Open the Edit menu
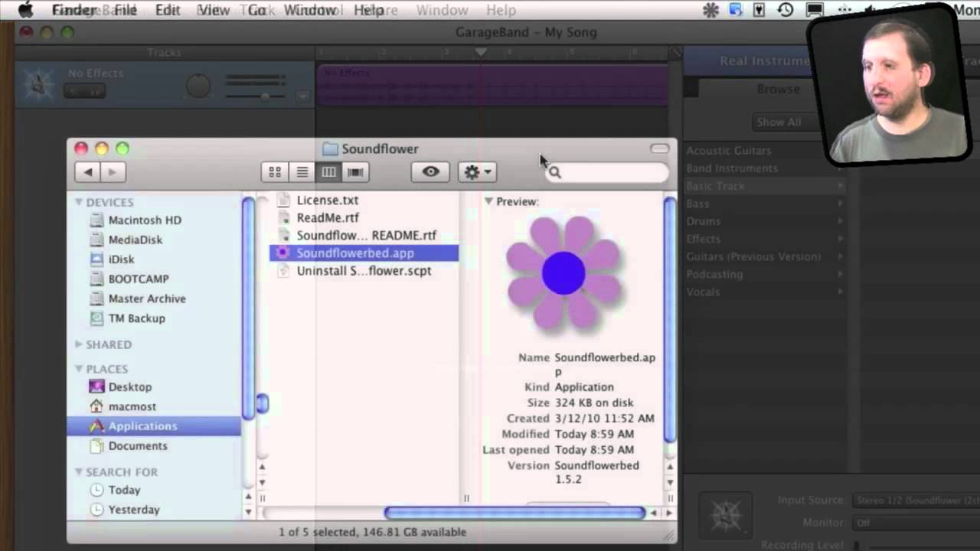Viewport: 980px width, 551px height. click(x=167, y=10)
